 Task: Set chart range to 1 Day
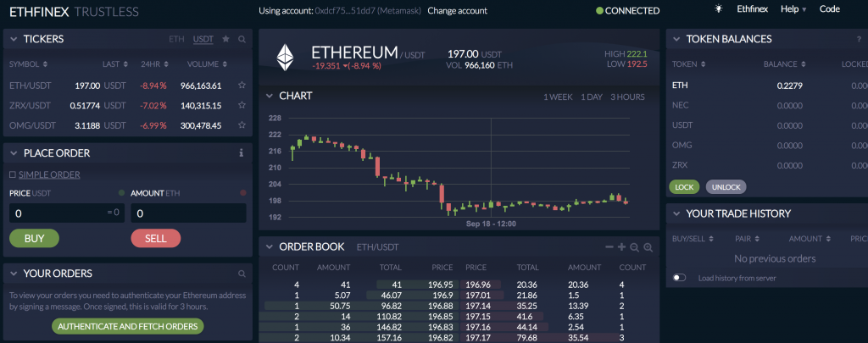coord(591,97)
